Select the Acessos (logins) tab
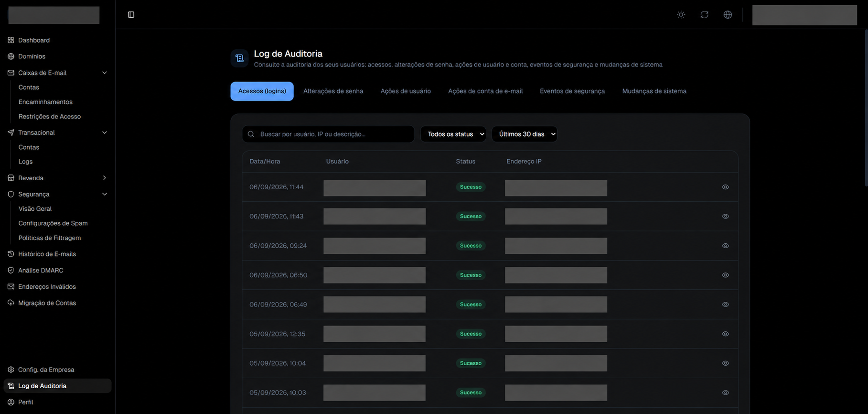The width and height of the screenshot is (868, 414). (262, 91)
